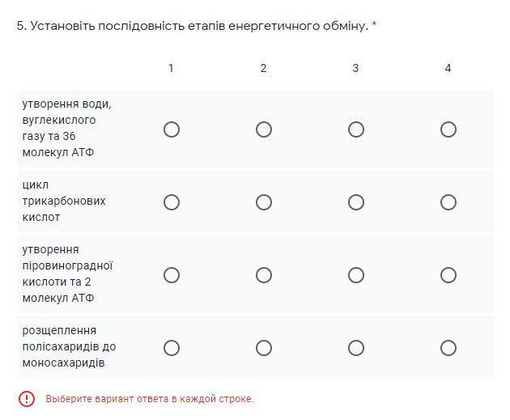The image size is (510, 420).
Task: Select option 1 for 'утворення води' row
Action: (x=172, y=129)
